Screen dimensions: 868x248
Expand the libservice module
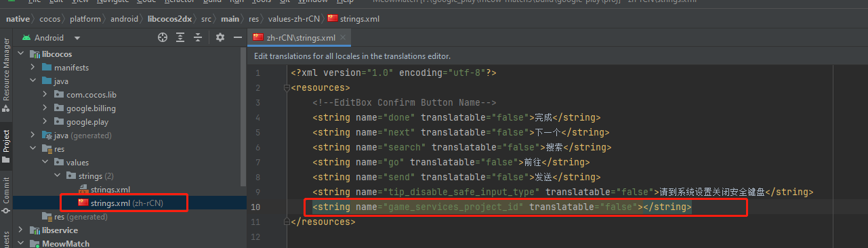point(20,230)
